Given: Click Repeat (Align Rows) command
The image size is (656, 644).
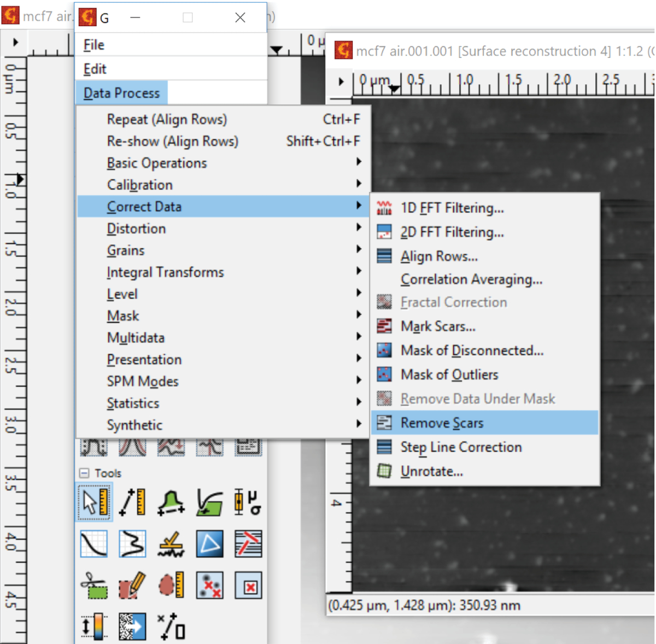Looking at the screenshot, I should coord(167,119).
